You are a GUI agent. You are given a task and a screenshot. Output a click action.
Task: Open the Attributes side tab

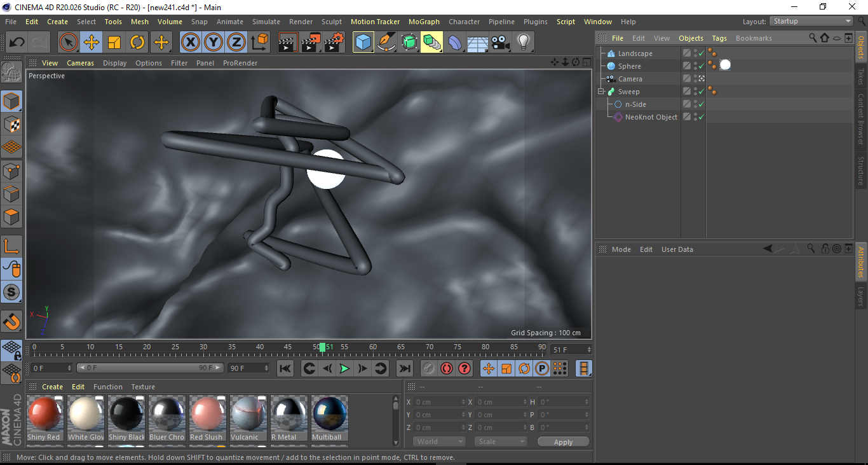click(x=861, y=261)
